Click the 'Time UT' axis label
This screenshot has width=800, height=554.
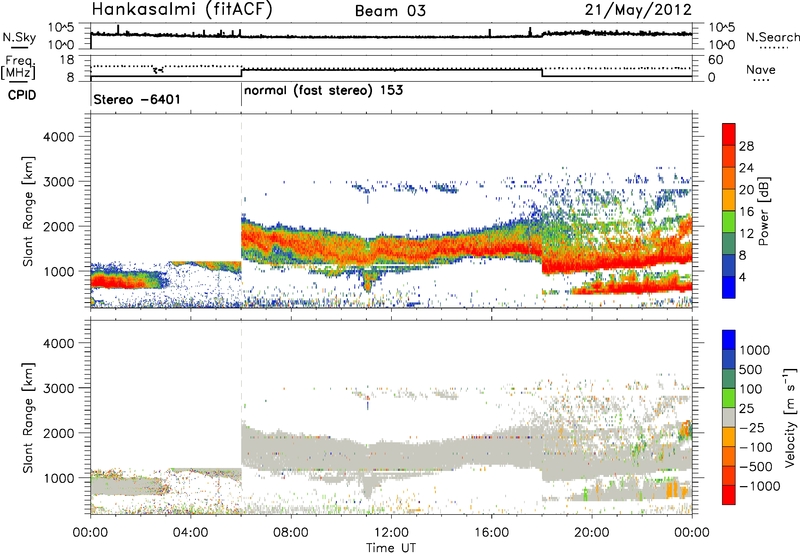[x=391, y=548]
